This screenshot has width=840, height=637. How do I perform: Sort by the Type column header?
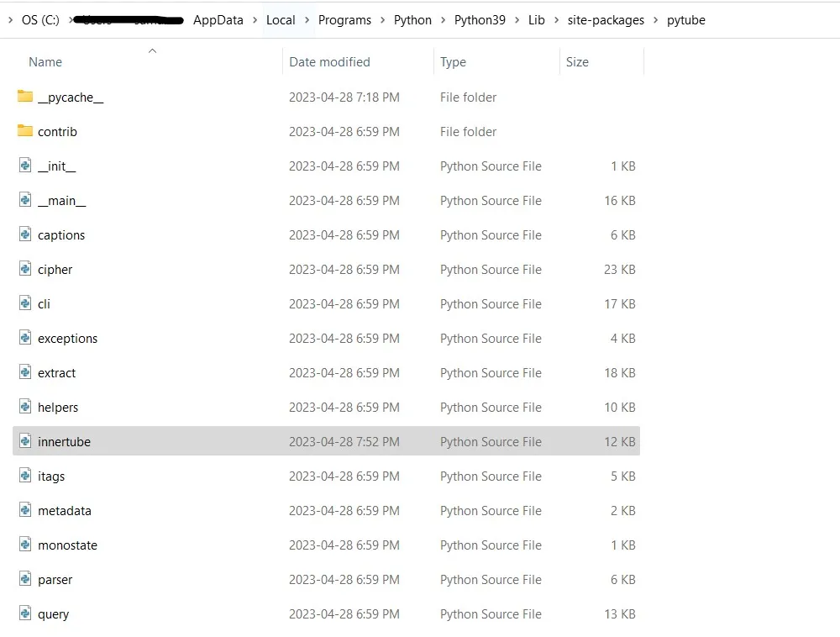tap(453, 62)
